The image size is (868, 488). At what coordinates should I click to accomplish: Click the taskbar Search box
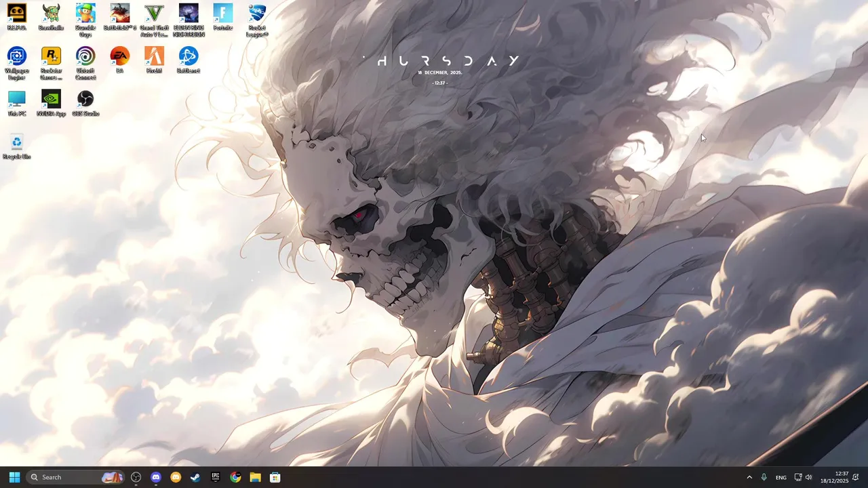click(x=75, y=477)
